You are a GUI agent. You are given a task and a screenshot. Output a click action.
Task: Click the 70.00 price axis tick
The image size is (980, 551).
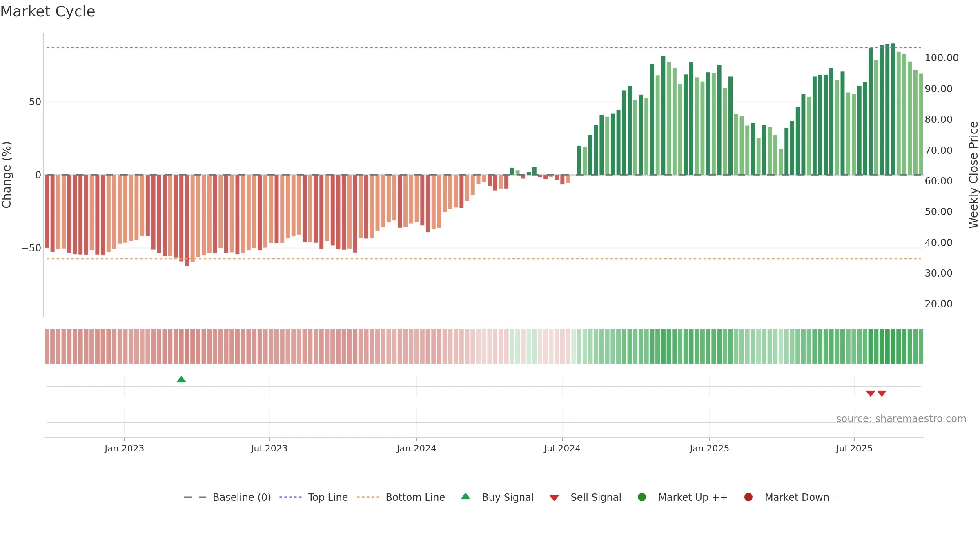coord(938,150)
